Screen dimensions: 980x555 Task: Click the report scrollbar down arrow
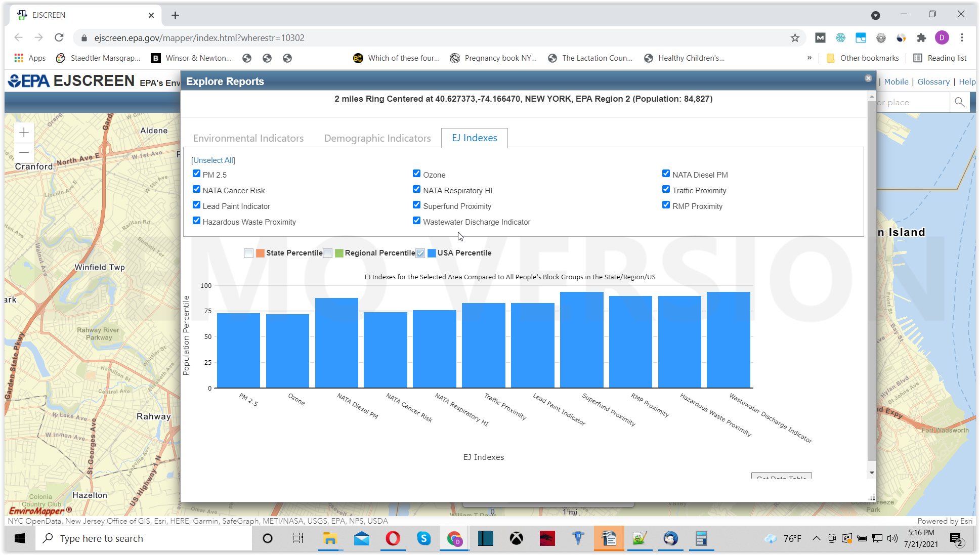click(871, 473)
